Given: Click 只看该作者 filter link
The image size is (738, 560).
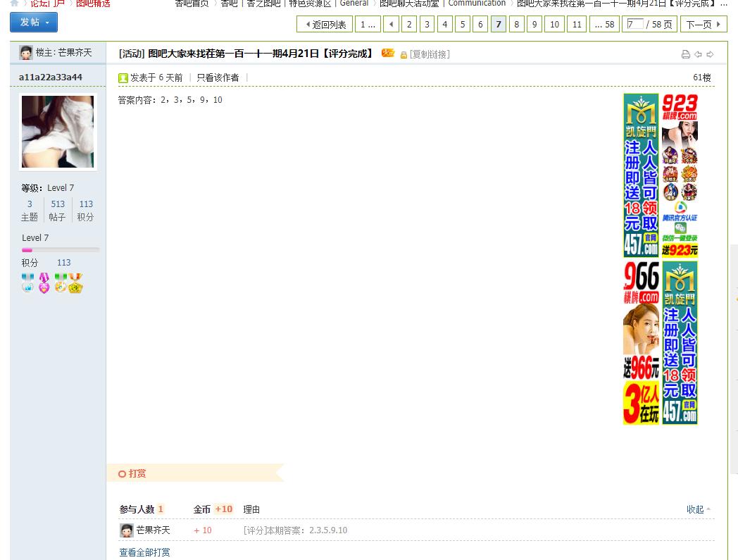Looking at the screenshot, I should click(x=218, y=77).
